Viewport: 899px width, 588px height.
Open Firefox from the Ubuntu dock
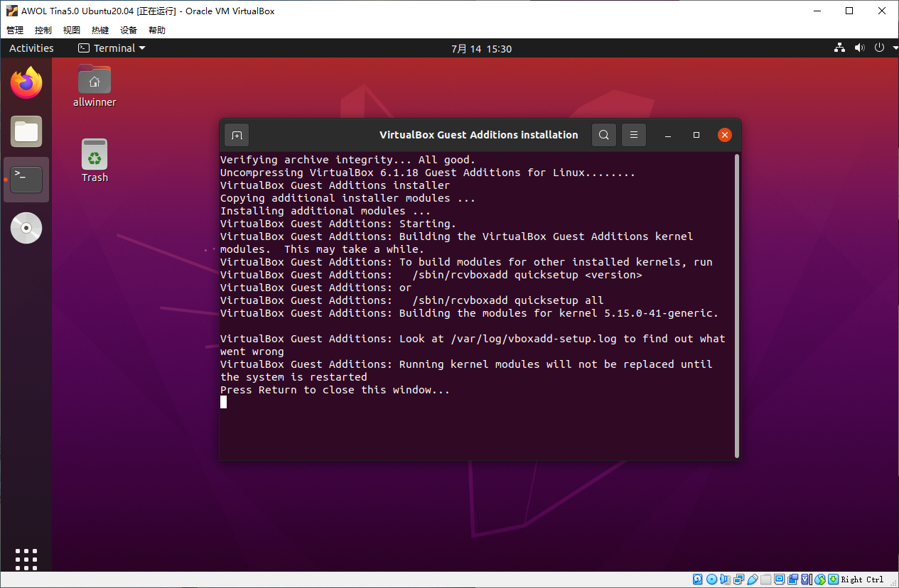(x=26, y=83)
